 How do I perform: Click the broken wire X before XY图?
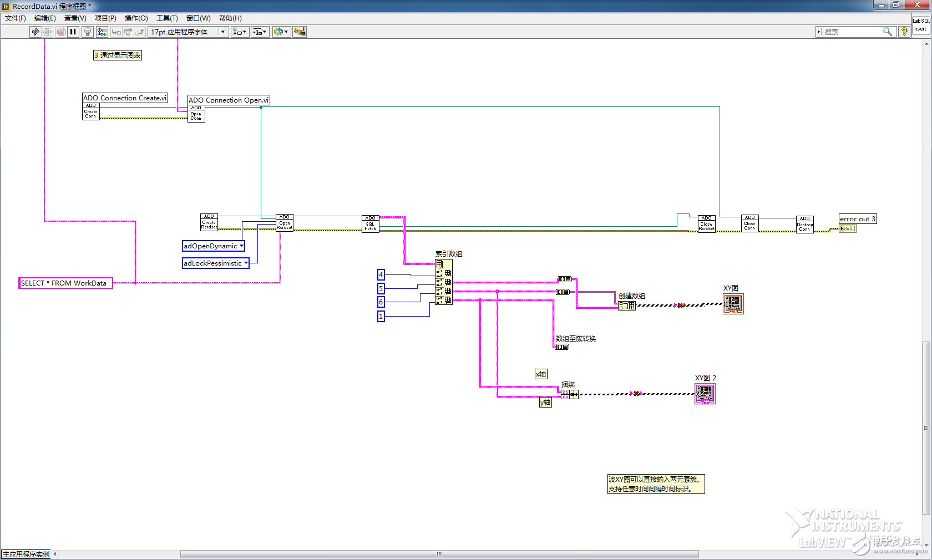tap(681, 306)
